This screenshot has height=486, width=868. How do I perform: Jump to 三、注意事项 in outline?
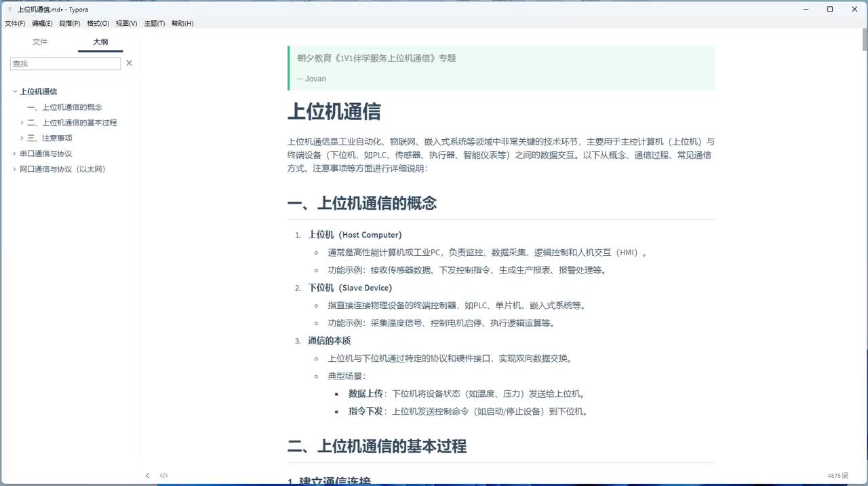(50, 138)
